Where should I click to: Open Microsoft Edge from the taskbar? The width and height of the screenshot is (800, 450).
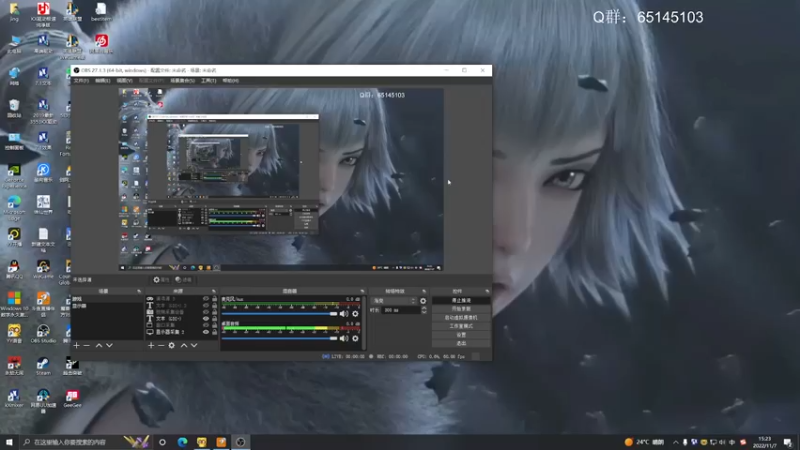[x=182, y=442]
